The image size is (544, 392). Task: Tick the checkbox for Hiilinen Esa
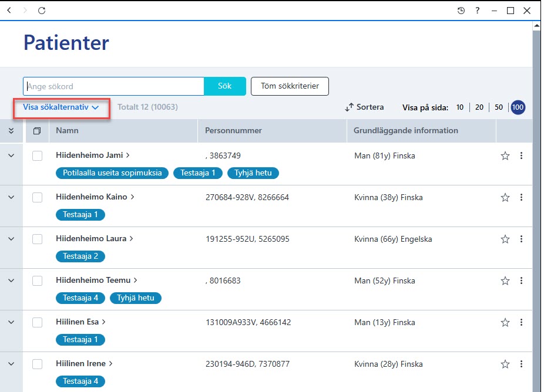pos(37,322)
